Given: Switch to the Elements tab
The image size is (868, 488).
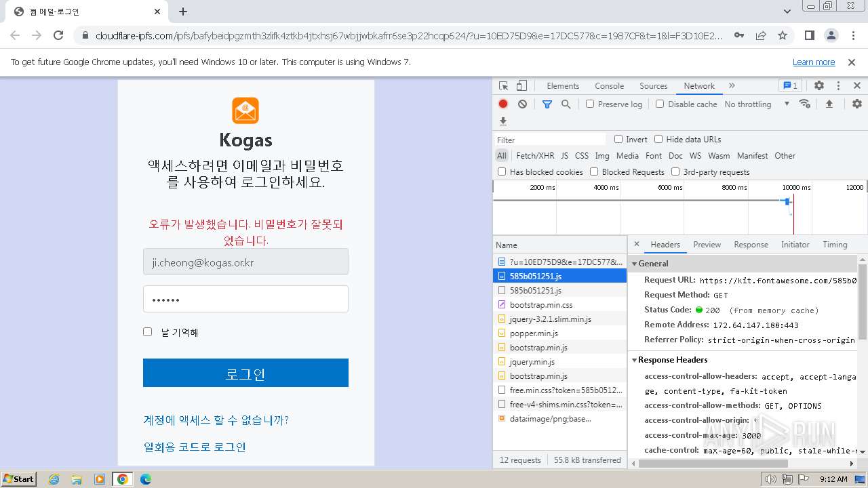Looking at the screenshot, I should pos(563,86).
